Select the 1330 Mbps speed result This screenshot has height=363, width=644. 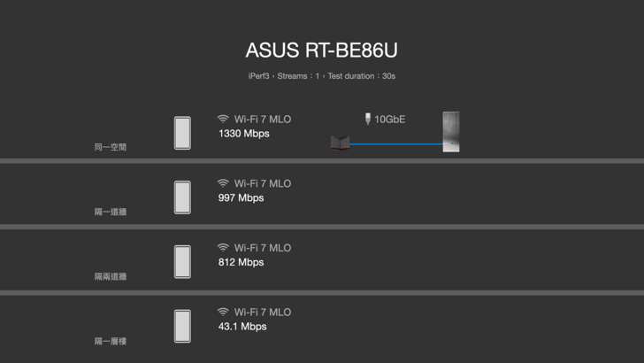point(243,134)
